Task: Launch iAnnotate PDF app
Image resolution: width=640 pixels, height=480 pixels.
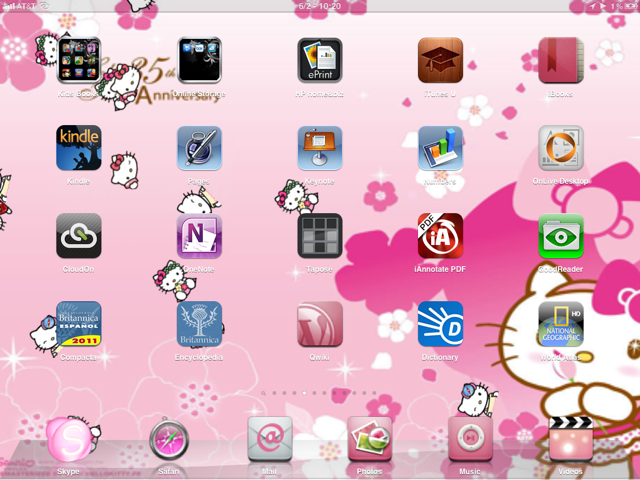Action: tap(440, 236)
